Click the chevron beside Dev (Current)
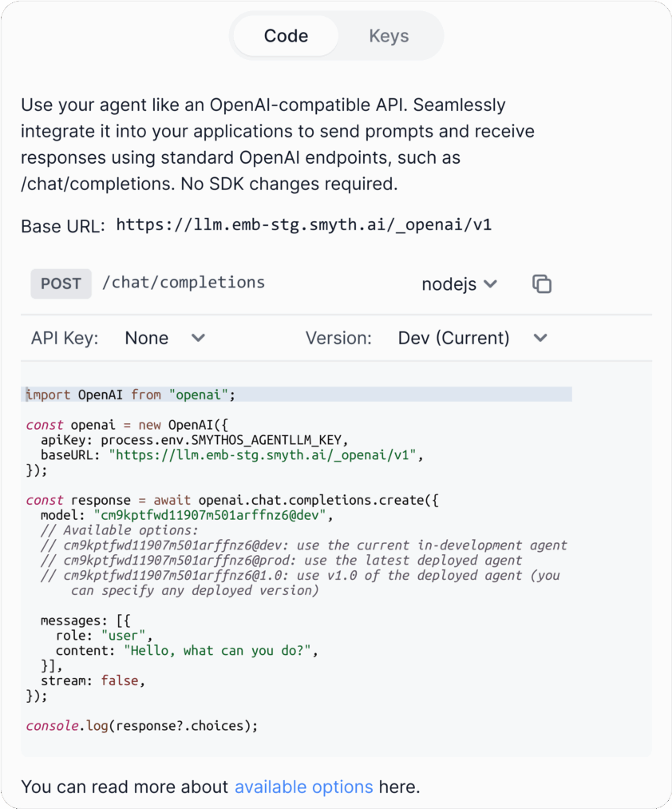The image size is (672, 809). coord(540,339)
